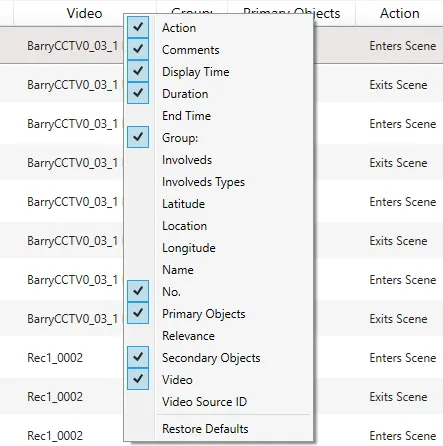Uncheck the Display Time checkmark

click(138, 71)
